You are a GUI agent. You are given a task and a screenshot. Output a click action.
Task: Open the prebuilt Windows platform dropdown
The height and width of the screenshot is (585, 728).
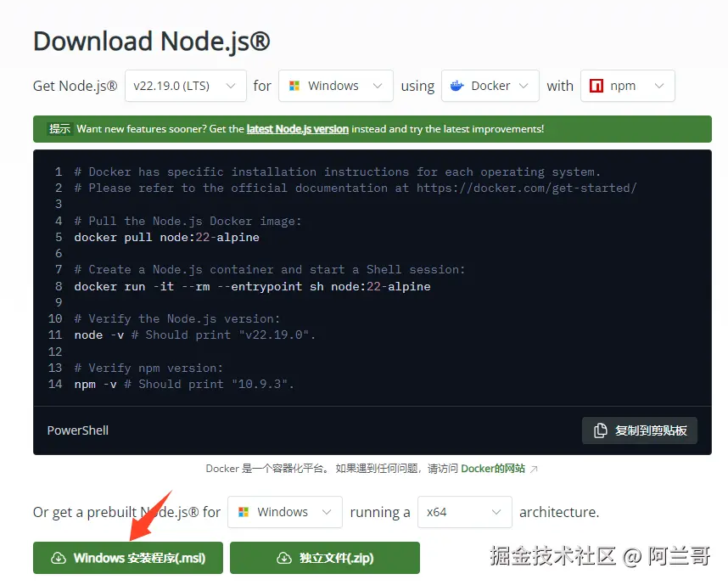point(284,512)
